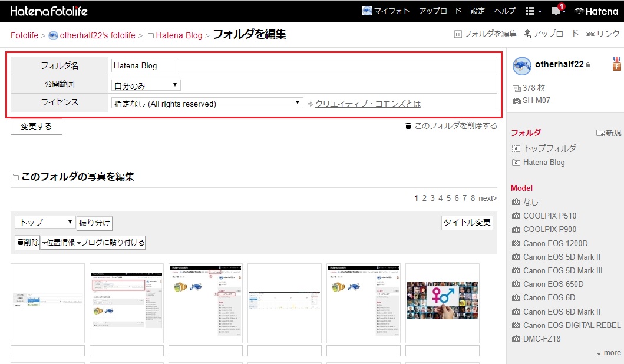Open the トップ folder selection dropdown

45,222
